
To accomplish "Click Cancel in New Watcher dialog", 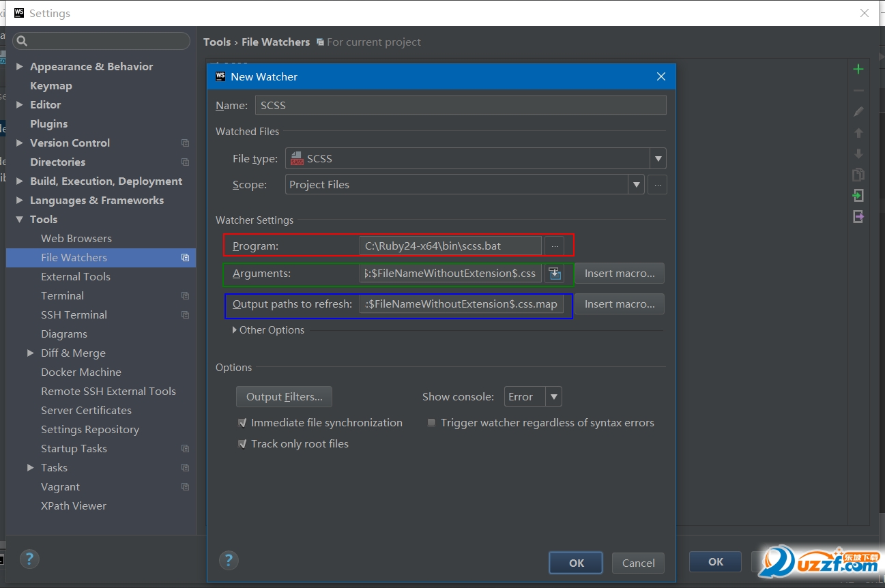I will [x=638, y=563].
